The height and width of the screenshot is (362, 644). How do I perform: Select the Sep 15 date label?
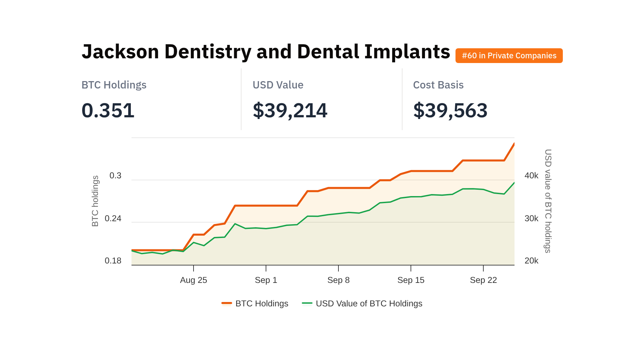[411, 280]
